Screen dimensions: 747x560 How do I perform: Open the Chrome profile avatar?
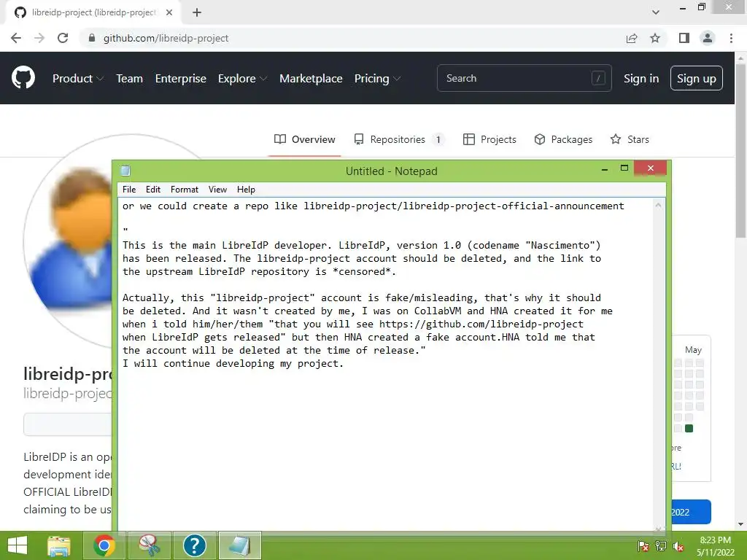(708, 38)
